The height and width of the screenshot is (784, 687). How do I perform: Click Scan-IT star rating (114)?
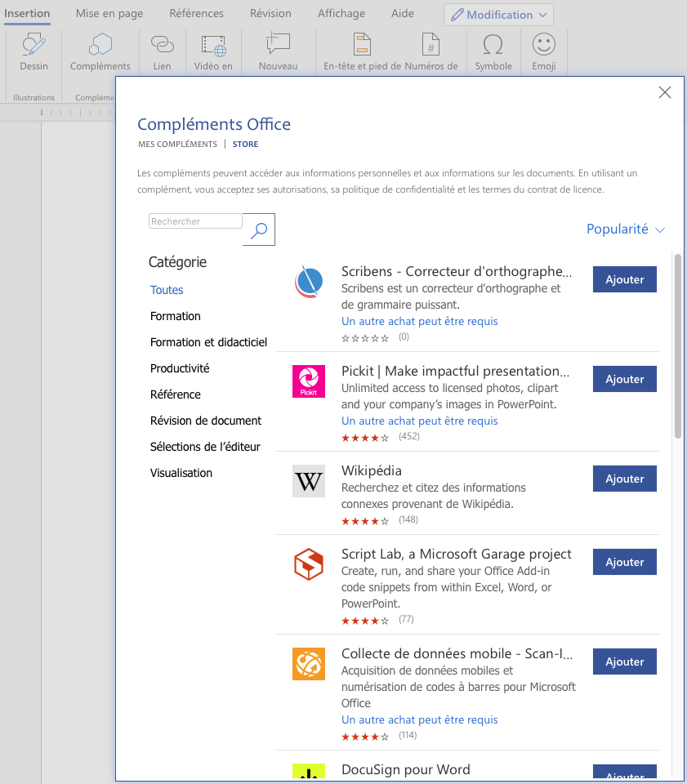tap(365, 737)
